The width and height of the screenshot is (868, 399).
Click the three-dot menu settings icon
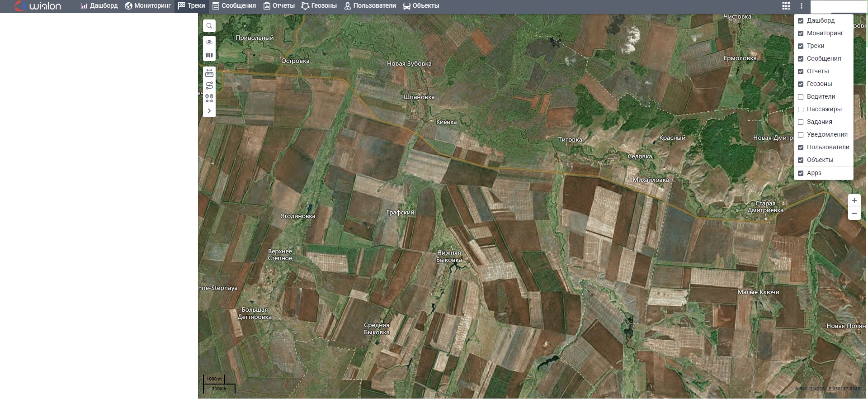click(x=801, y=6)
